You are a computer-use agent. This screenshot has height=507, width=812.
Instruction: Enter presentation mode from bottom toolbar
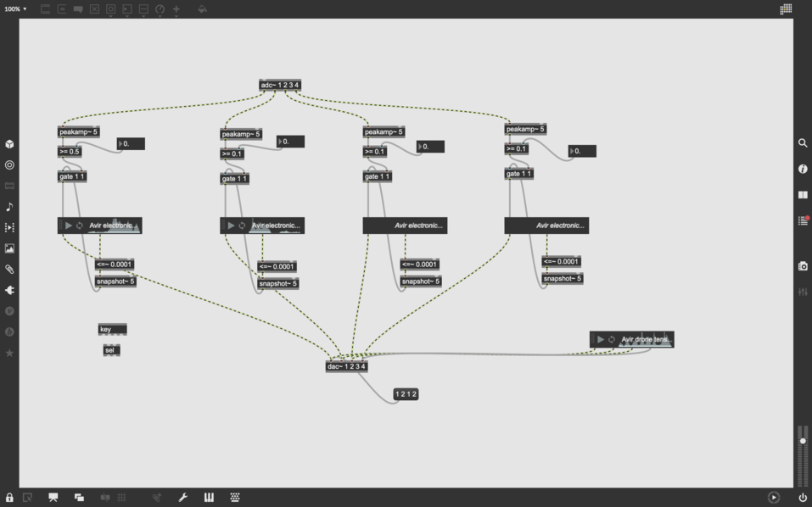tap(53, 498)
